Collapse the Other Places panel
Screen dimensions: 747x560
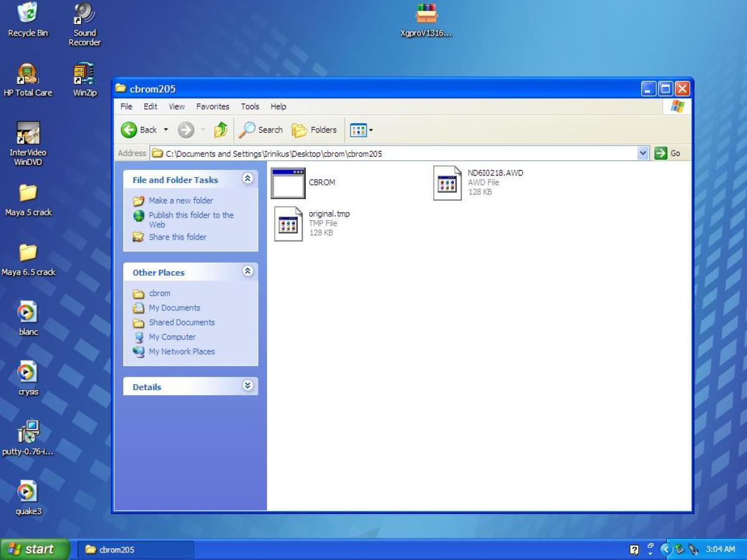click(x=248, y=271)
